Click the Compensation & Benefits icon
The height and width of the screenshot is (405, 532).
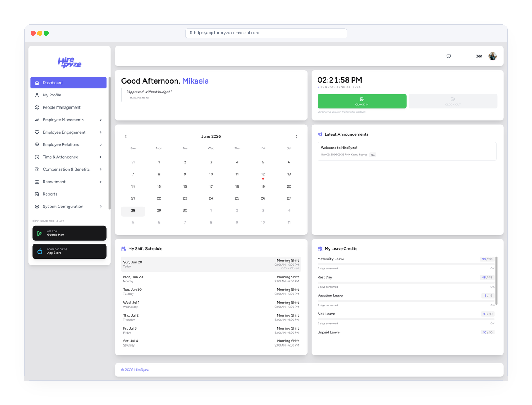tap(37, 169)
